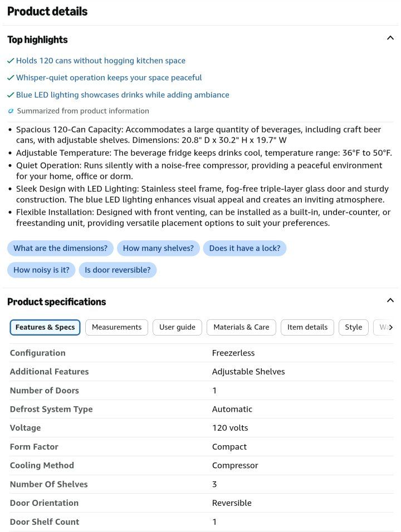Viewport: 401px width, 532px height.
Task: Collapse the Product specifications section
Action: click(x=390, y=301)
